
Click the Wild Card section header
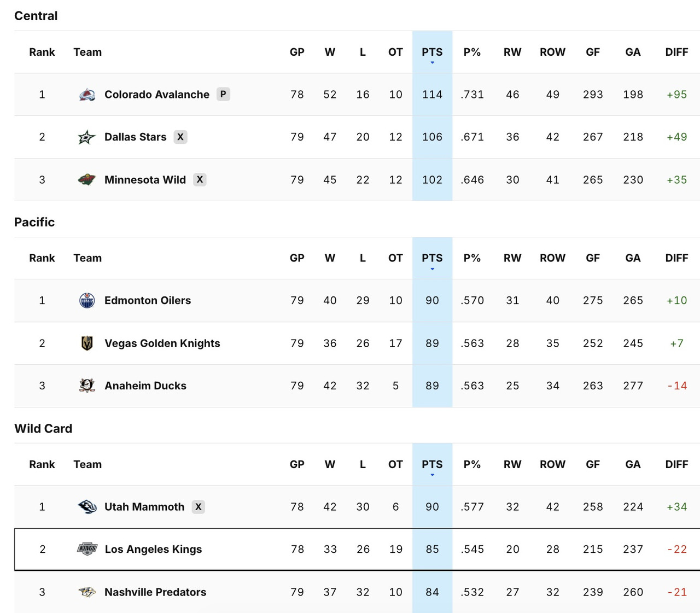click(43, 428)
